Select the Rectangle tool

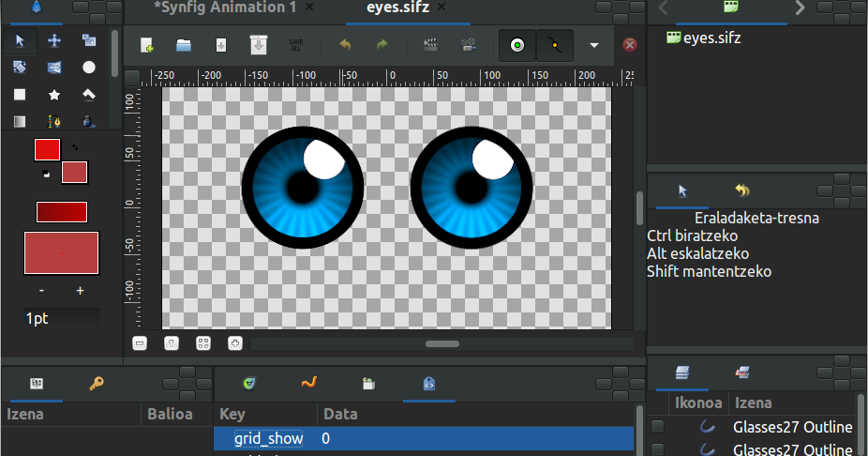(x=20, y=95)
